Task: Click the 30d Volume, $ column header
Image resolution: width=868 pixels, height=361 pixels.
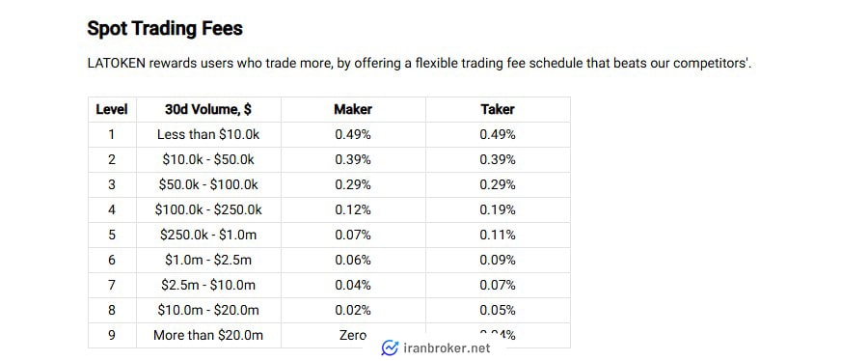Action: pos(208,110)
